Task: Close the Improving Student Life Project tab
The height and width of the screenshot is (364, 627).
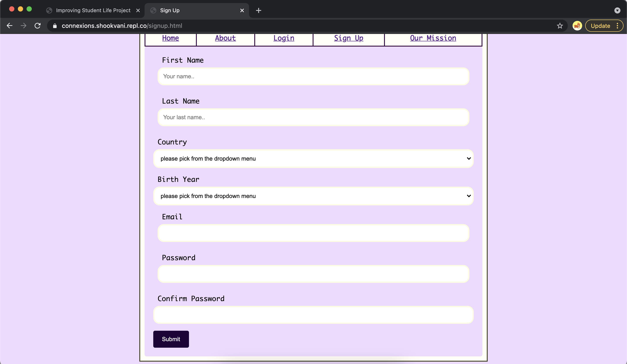Action: pos(138,10)
